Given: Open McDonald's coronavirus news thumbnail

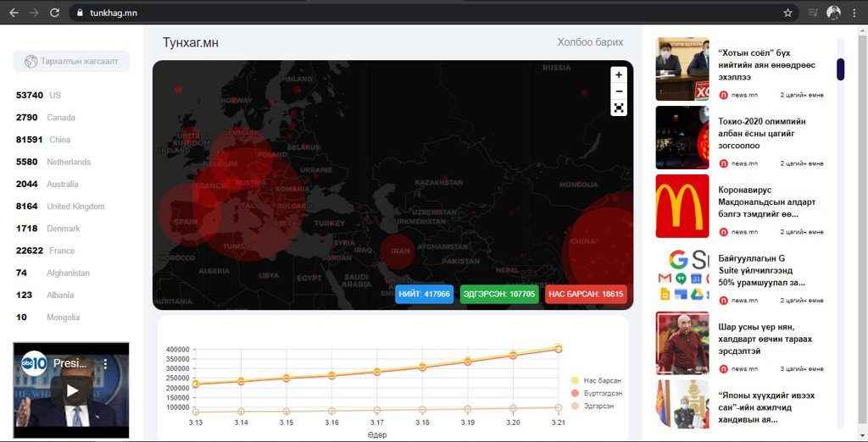Looking at the screenshot, I should tap(682, 206).
